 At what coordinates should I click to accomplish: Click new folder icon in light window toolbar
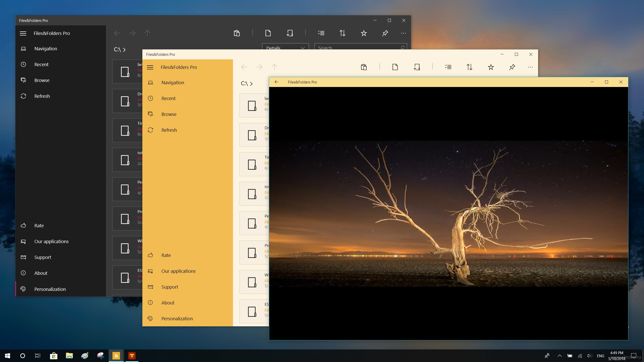(417, 67)
